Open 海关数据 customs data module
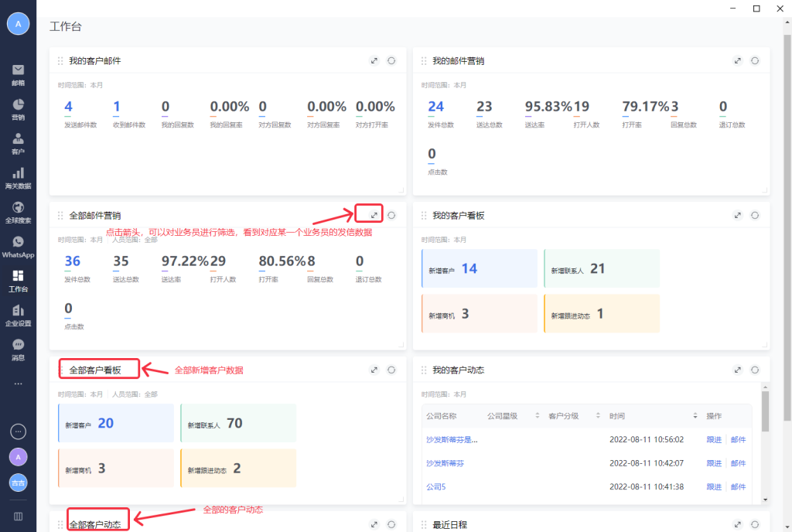This screenshot has height=532, width=792. click(18, 178)
